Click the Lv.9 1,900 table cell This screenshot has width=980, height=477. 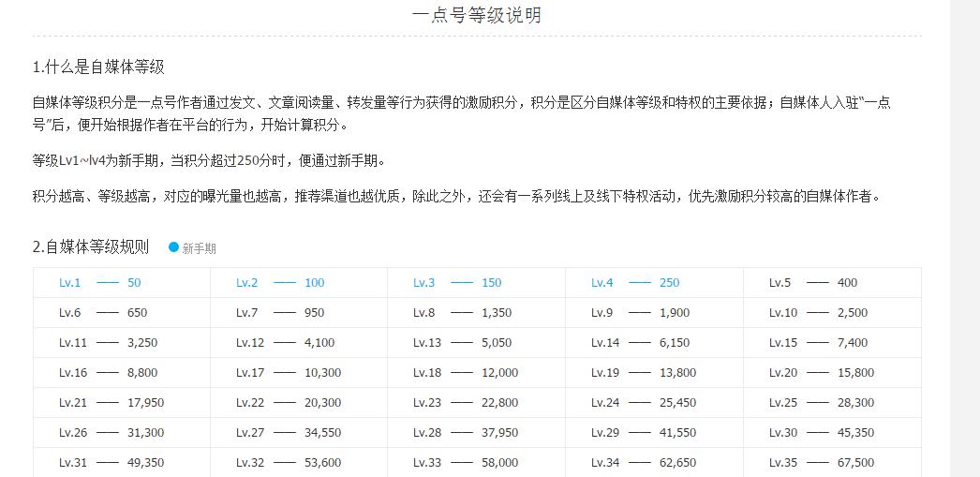tap(654, 313)
